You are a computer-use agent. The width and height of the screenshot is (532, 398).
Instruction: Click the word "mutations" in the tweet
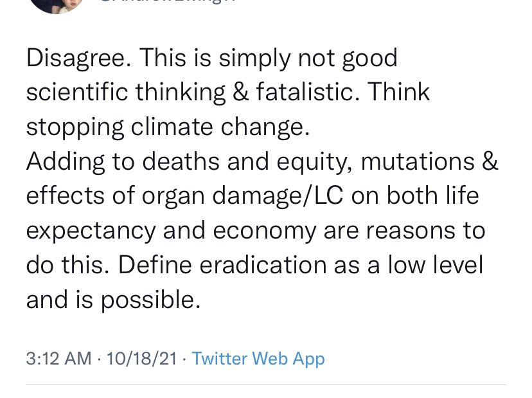418,161
